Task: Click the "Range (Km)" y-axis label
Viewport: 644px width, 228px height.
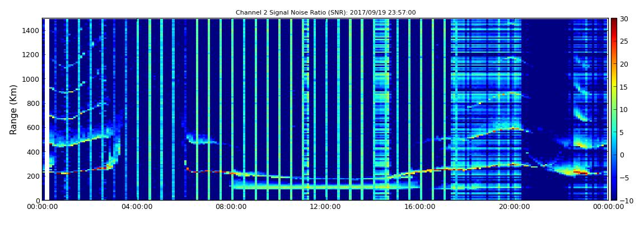Action: click(x=13, y=110)
